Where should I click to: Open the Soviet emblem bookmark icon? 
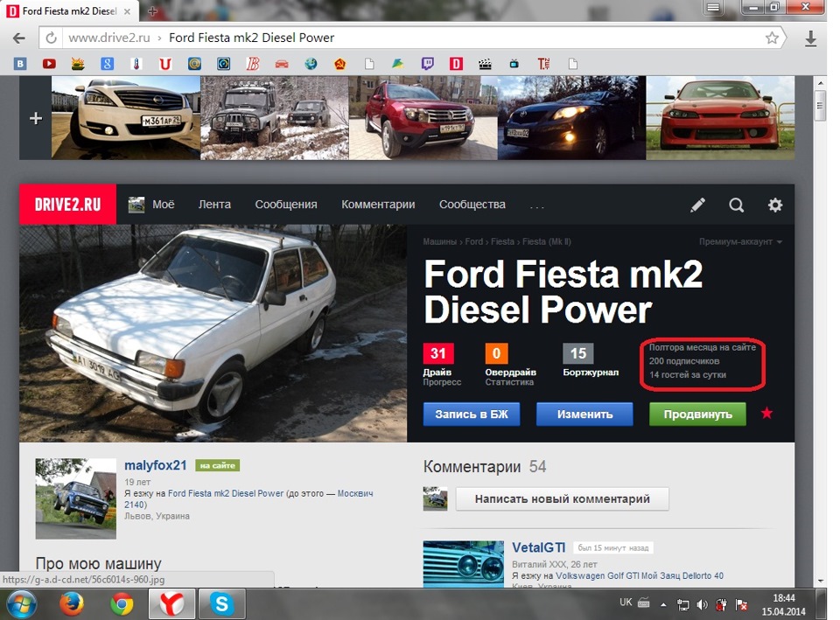click(339, 64)
